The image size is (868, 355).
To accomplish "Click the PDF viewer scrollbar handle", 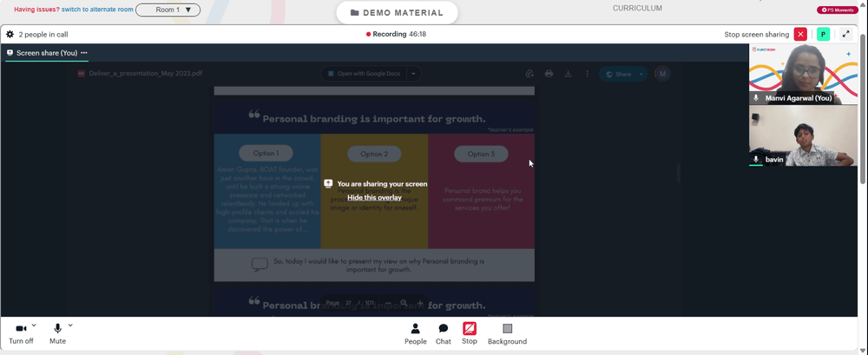I will pos(679,173).
